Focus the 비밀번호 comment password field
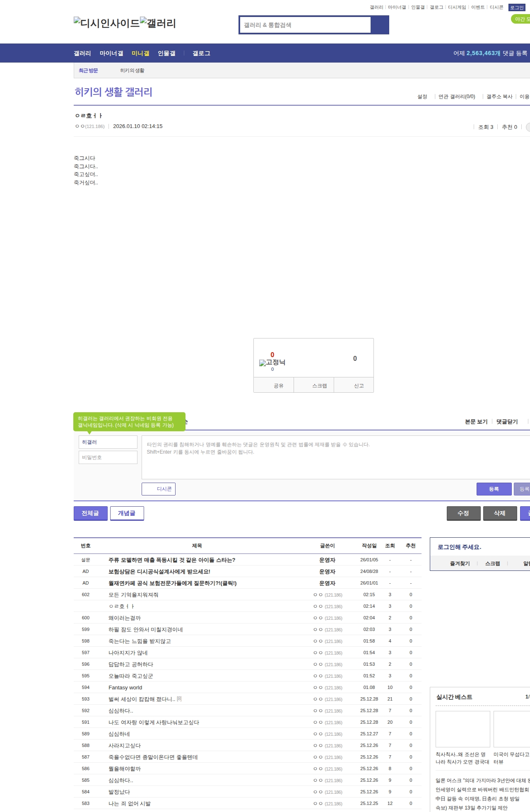530x812 pixels. point(108,457)
